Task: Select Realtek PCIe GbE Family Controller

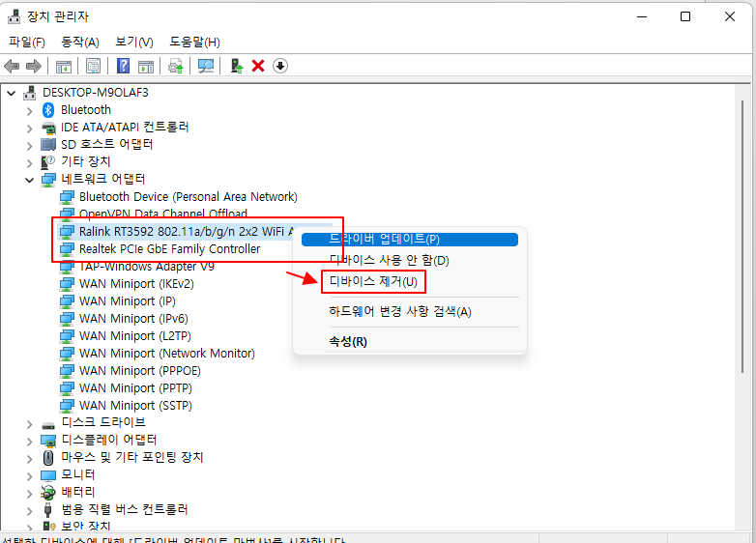Action: pos(169,249)
